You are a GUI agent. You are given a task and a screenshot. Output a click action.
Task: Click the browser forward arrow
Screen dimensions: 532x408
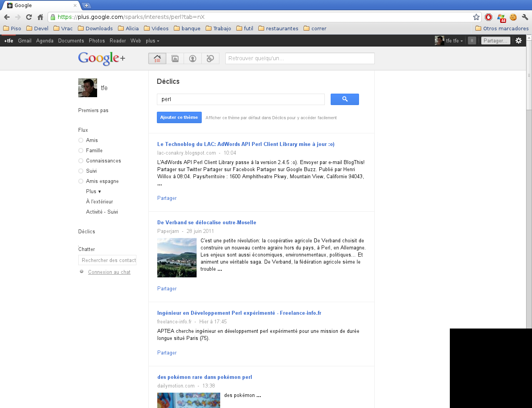coord(18,17)
